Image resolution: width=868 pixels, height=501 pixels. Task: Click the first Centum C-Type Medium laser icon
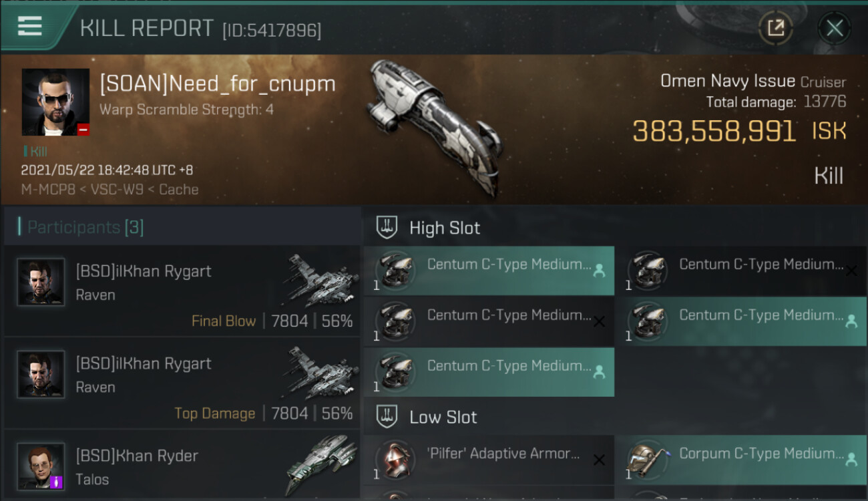click(x=395, y=271)
